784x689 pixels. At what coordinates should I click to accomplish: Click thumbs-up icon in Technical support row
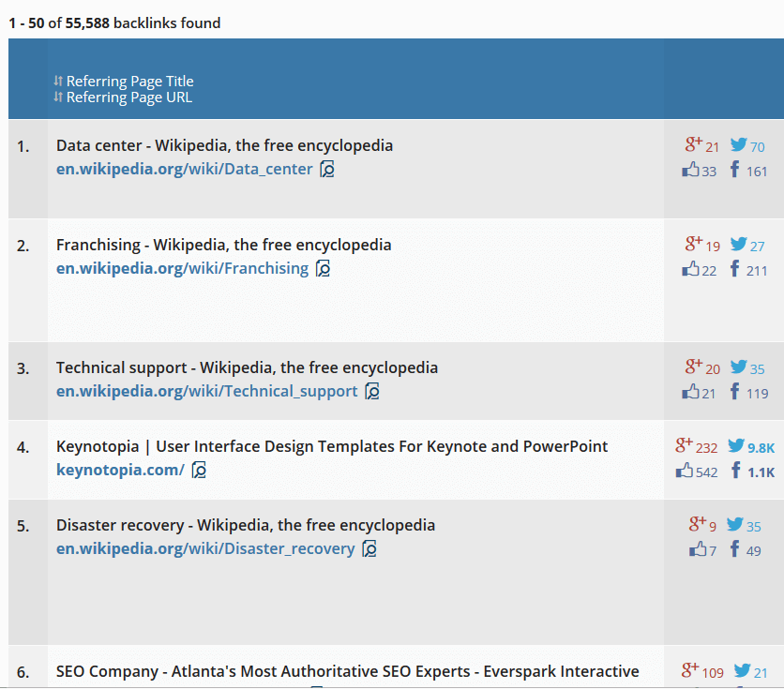(690, 392)
